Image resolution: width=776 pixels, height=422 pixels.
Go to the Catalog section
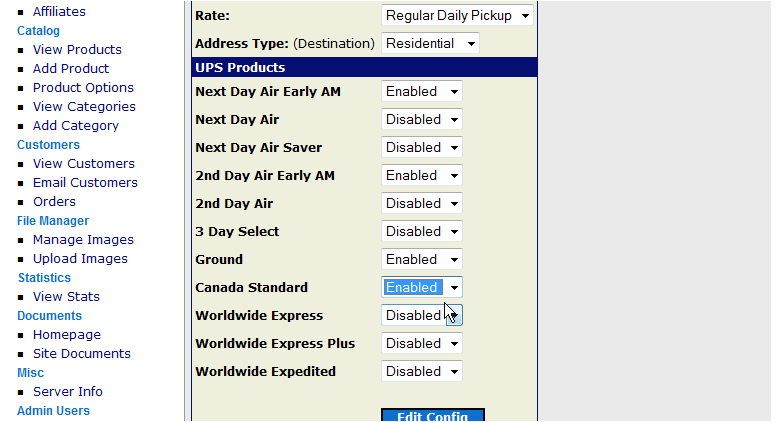pos(38,31)
